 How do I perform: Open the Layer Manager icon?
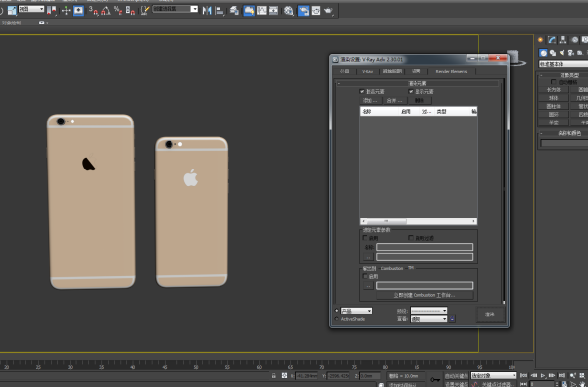click(x=235, y=11)
